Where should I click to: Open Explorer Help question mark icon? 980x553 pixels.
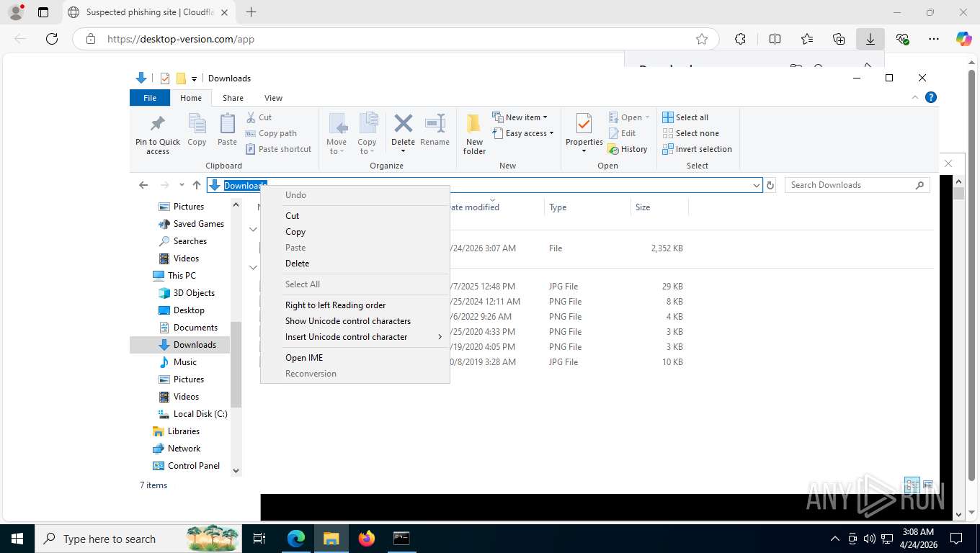[931, 97]
